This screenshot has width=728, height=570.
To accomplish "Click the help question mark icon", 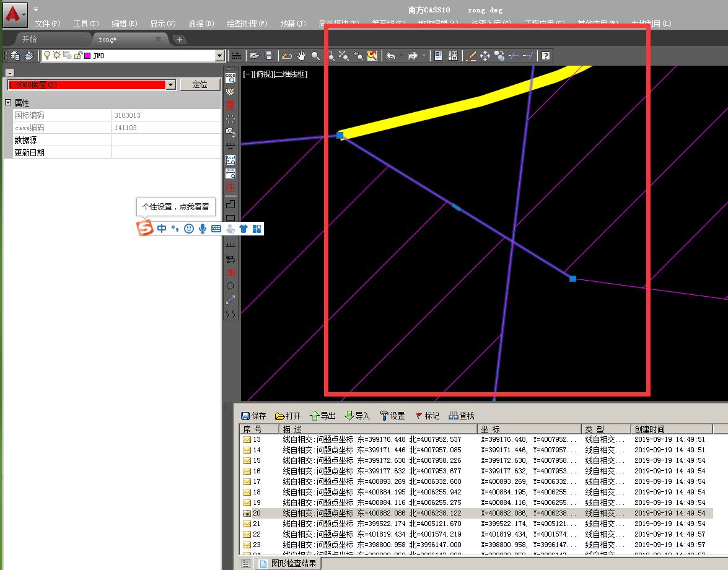I will point(545,56).
